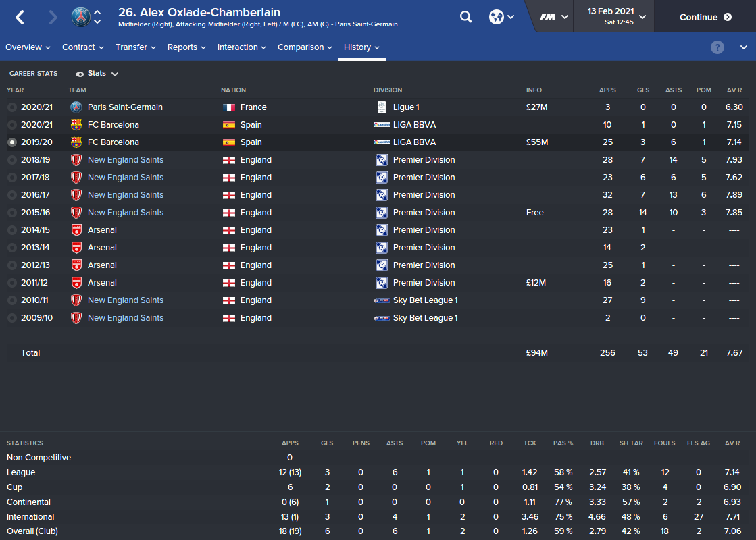The width and height of the screenshot is (756, 540).
Task: Click the forward navigation arrow
Action: 53,17
